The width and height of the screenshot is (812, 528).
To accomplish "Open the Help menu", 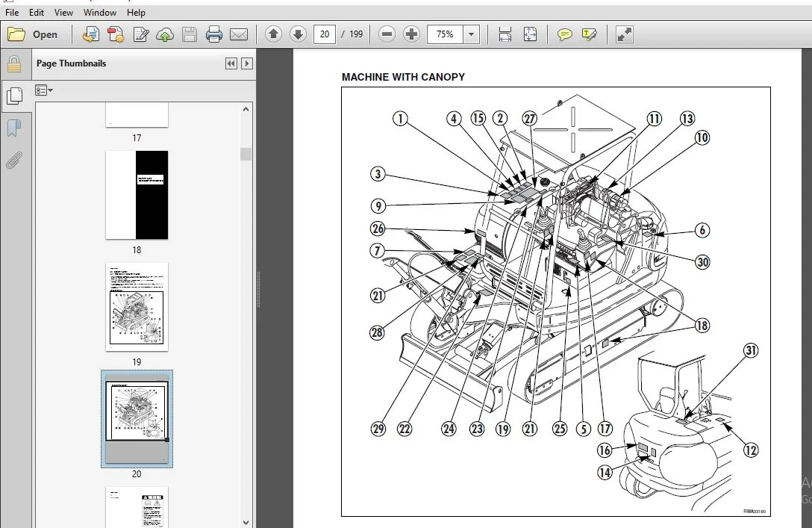I will point(136,13).
